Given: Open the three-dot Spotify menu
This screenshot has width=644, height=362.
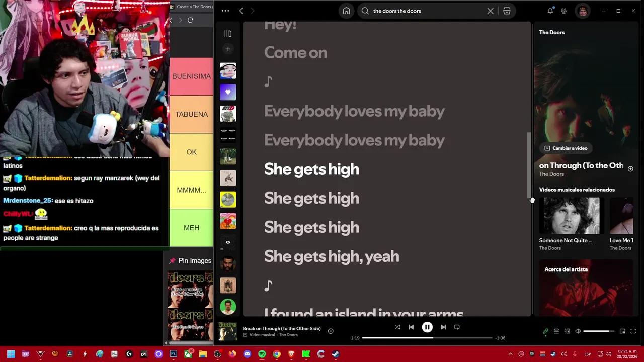Looking at the screenshot, I should pos(225,11).
